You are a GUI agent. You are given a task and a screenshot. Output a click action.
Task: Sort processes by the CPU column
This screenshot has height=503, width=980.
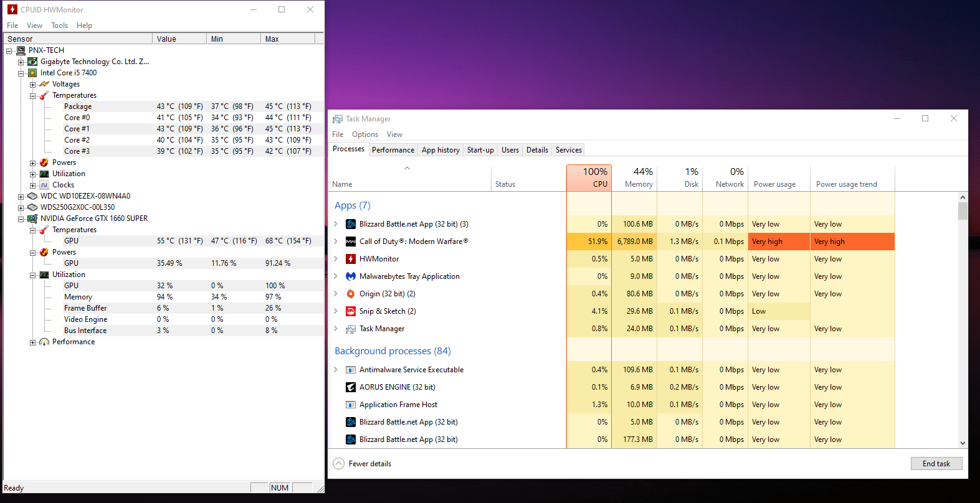point(589,178)
